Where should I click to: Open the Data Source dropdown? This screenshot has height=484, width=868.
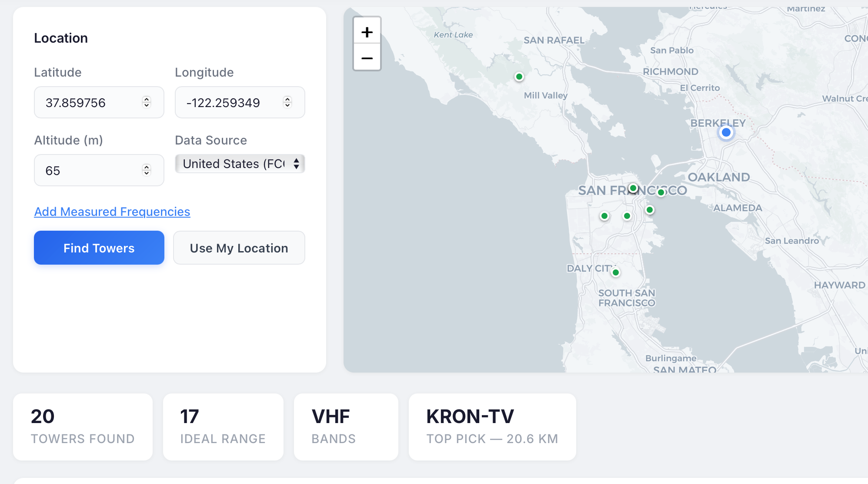point(240,164)
